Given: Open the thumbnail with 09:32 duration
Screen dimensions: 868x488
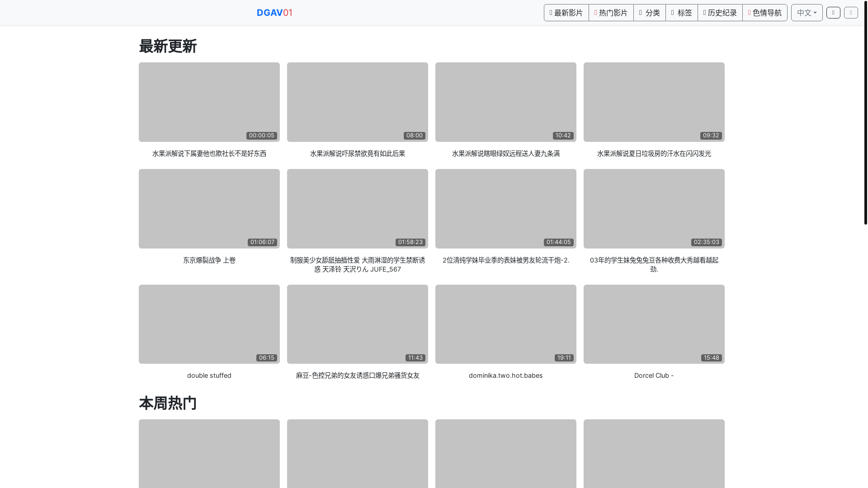Looking at the screenshot, I should [654, 102].
